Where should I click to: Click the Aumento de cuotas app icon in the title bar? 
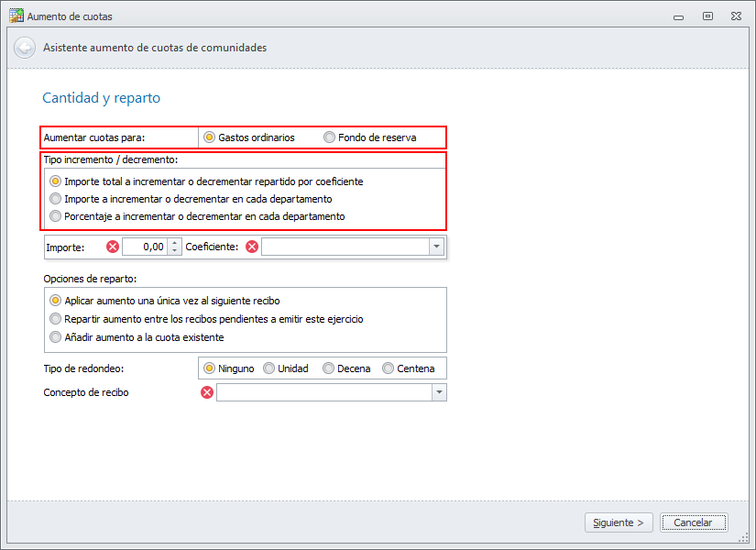click(x=16, y=16)
